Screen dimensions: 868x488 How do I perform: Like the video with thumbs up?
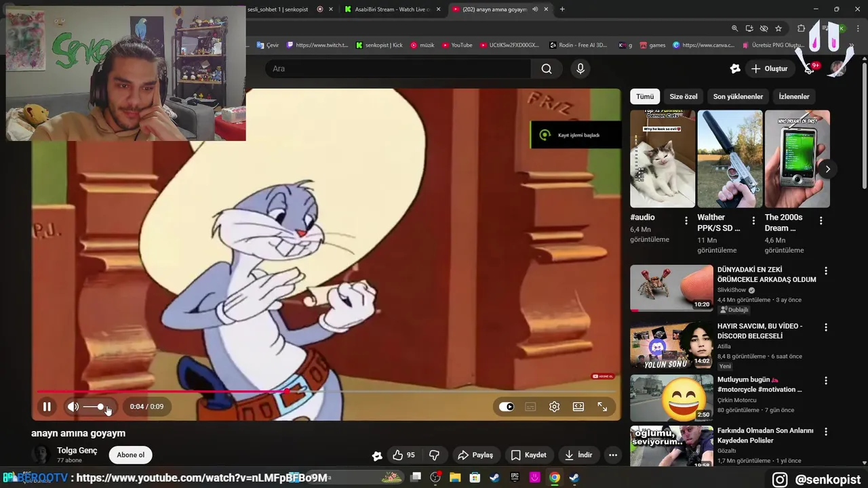click(404, 455)
